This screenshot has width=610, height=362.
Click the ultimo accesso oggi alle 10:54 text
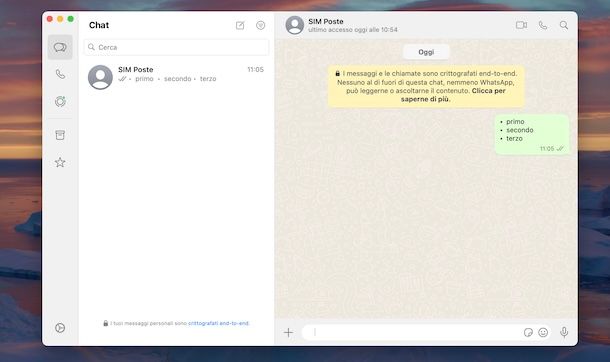pos(353,30)
